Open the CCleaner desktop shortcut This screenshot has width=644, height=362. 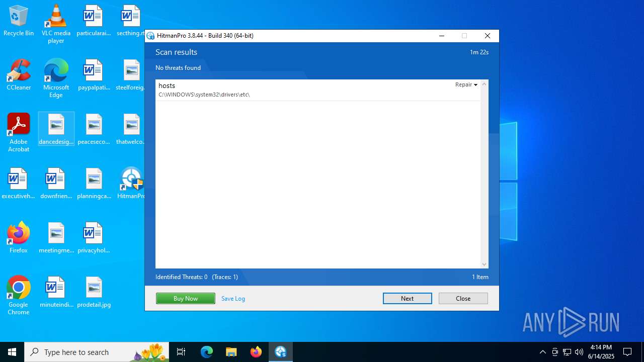coord(19,75)
